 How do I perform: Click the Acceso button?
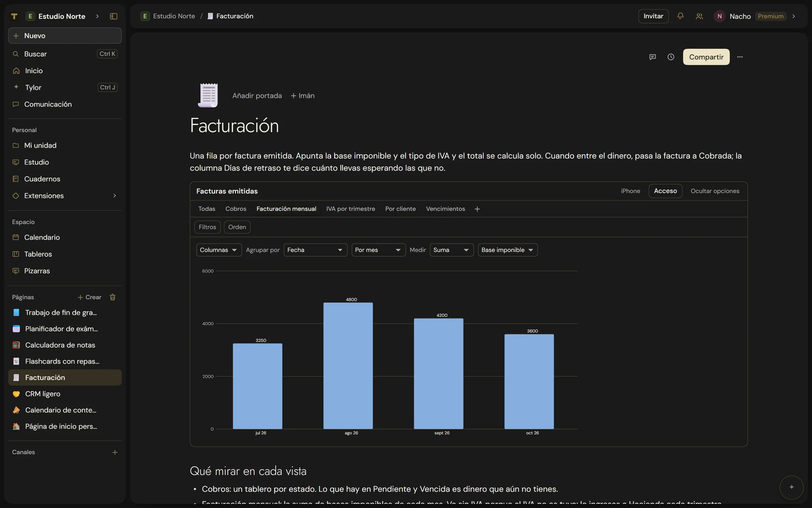coord(665,191)
